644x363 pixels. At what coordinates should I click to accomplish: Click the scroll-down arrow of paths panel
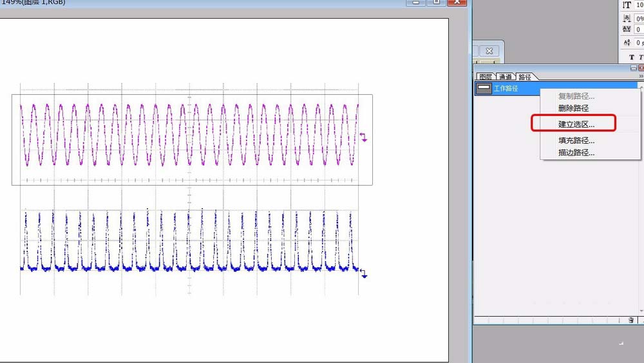point(641,311)
